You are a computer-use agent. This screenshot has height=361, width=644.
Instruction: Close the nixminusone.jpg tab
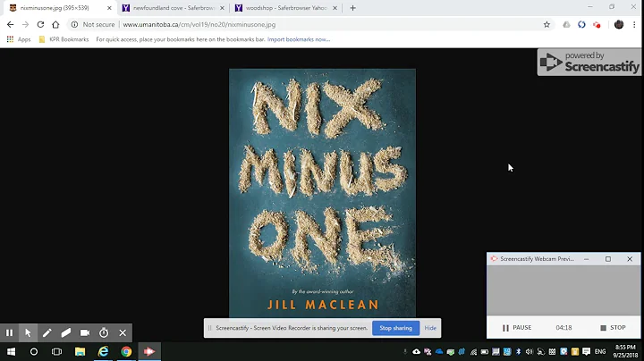(x=109, y=8)
